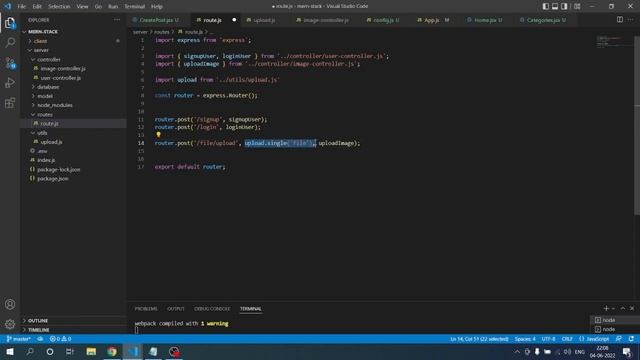
Task: Open the Extensions view
Action: pos(10,103)
